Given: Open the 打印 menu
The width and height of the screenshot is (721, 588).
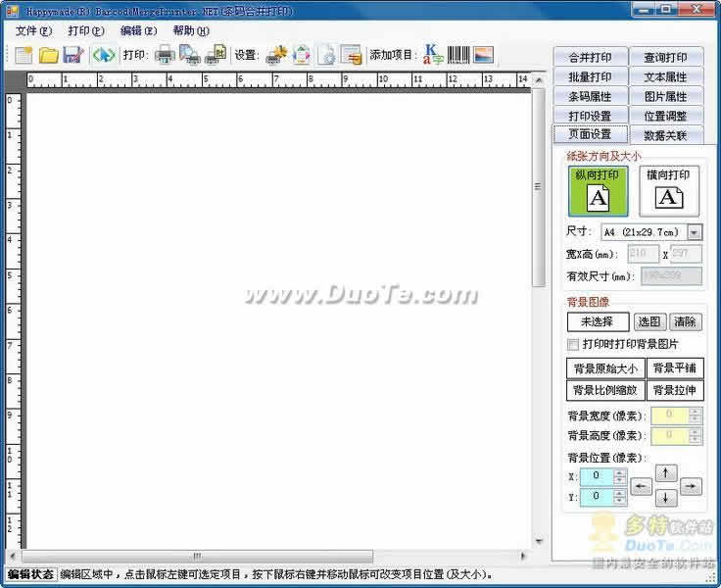Looking at the screenshot, I should pyautogui.click(x=86, y=30).
